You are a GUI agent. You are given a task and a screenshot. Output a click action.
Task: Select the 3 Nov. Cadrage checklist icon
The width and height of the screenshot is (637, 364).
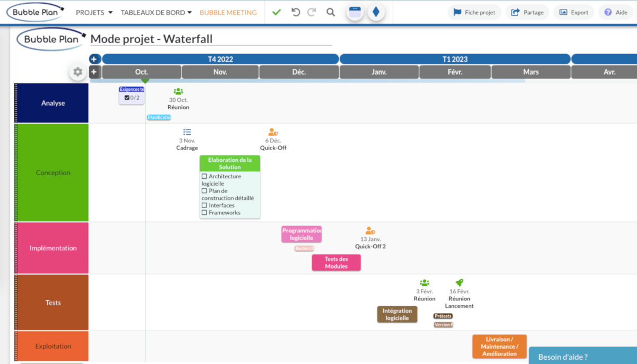tap(187, 132)
